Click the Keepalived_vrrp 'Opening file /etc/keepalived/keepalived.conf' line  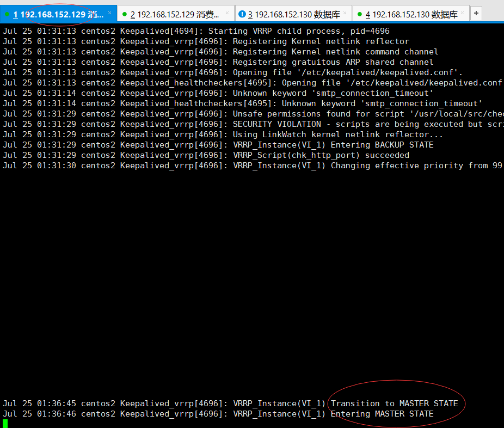coord(233,72)
